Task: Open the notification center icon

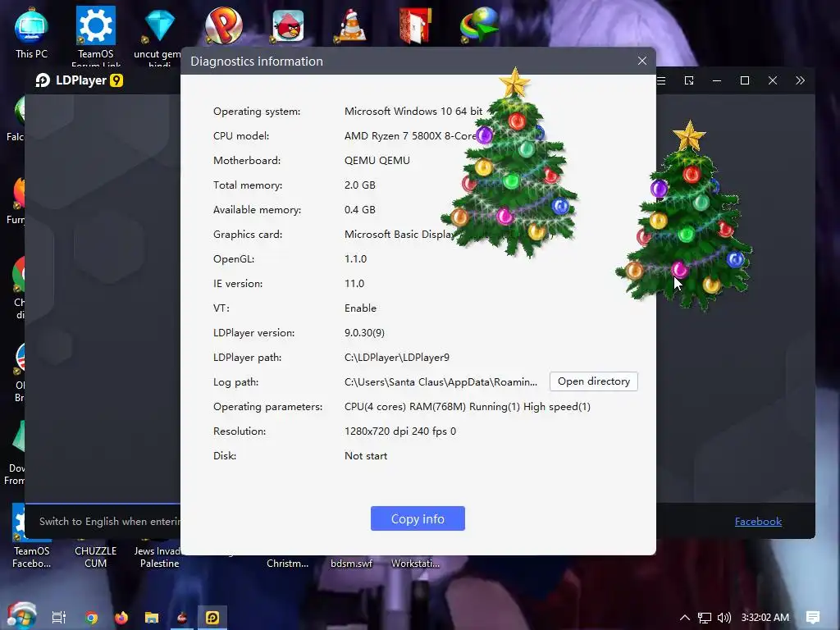Action: coord(813,618)
